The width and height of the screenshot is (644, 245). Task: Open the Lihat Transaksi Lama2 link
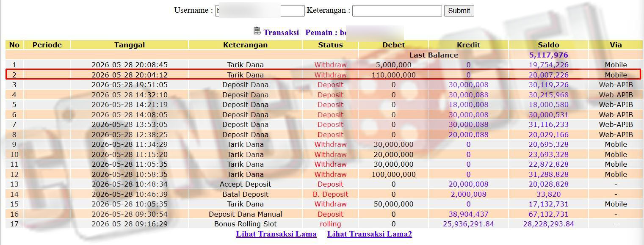point(370,234)
